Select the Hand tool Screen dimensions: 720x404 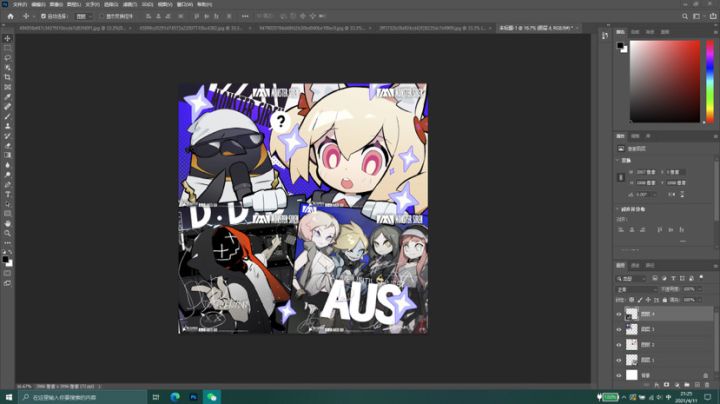(x=7, y=224)
